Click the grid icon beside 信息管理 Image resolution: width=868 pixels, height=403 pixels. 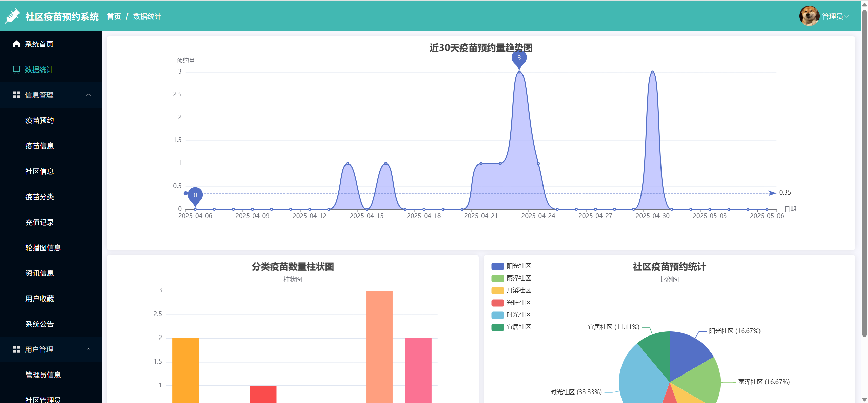coord(16,95)
